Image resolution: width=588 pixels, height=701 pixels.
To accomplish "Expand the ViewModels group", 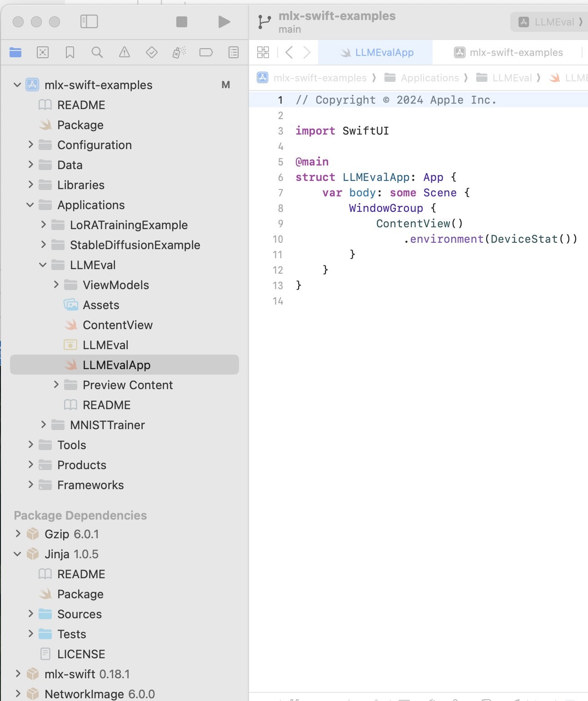I will click(56, 285).
